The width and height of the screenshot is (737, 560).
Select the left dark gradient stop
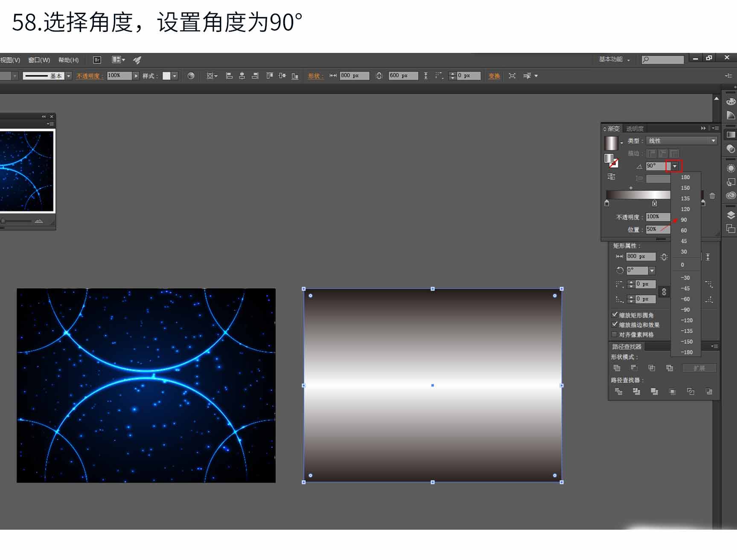607,203
